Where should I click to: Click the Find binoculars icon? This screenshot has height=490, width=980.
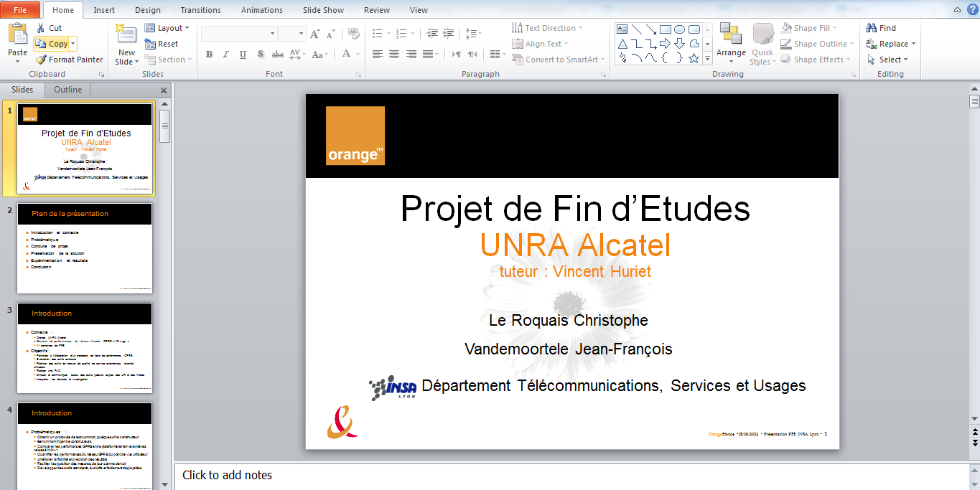tap(872, 28)
